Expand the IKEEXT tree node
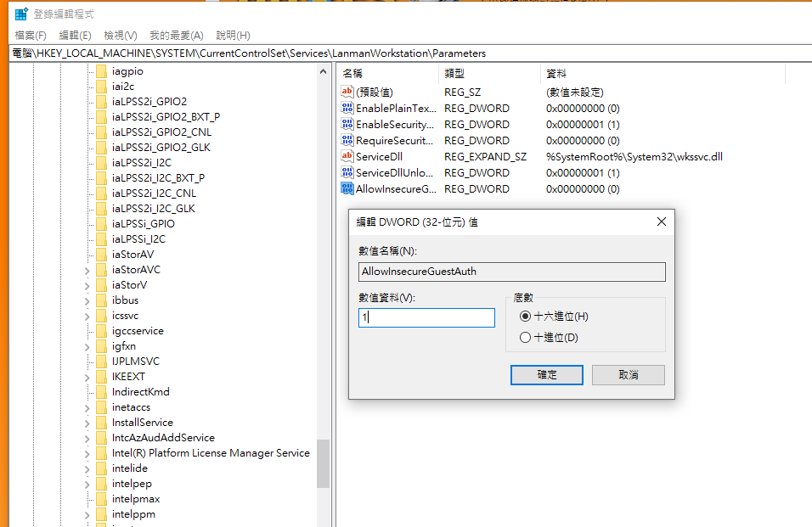This screenshot has height=527, width=812. (87, 376)
